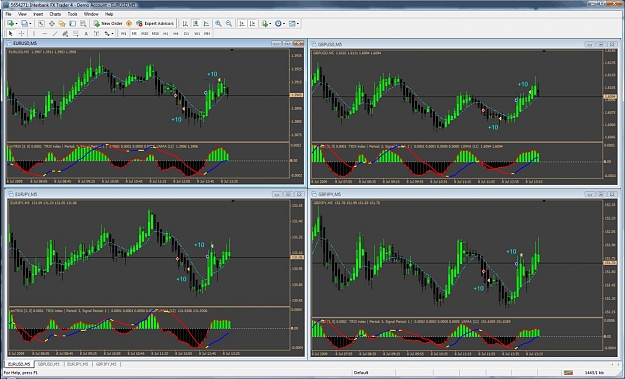This screenshot has width=625, height=379.
Task: Open the Help menu
Action: point(109,14)
